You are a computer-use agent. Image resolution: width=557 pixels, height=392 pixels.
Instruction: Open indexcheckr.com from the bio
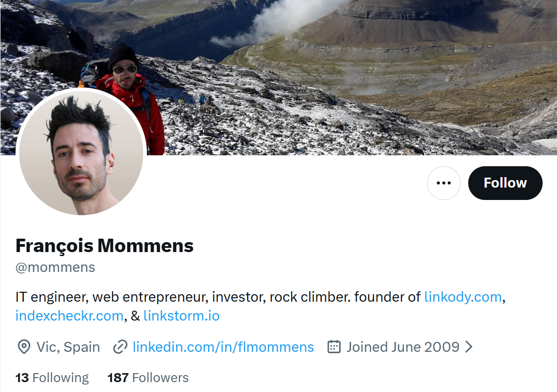[x=69, y=316]
